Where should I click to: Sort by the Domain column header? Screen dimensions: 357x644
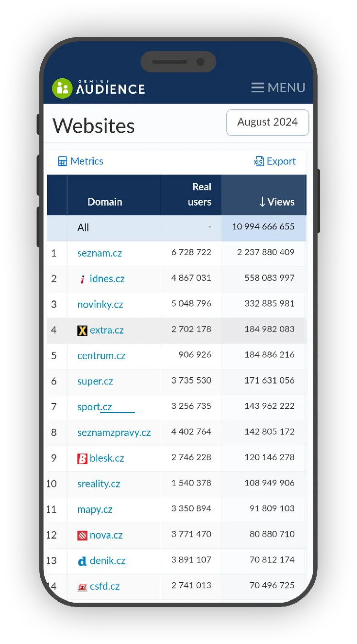pos(104,202)
